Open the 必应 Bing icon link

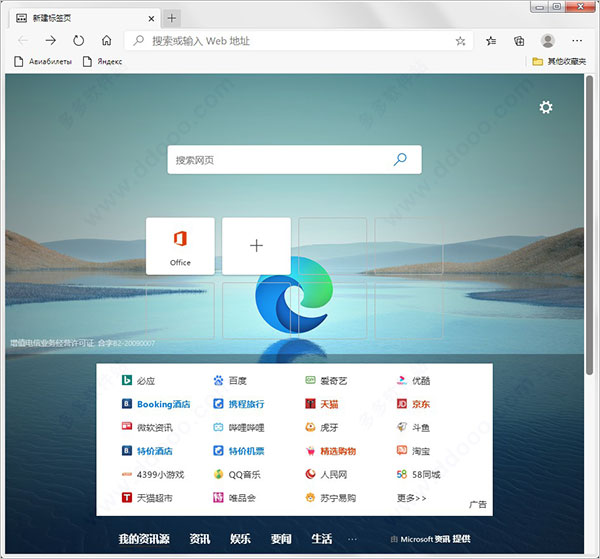coord(127,380)
